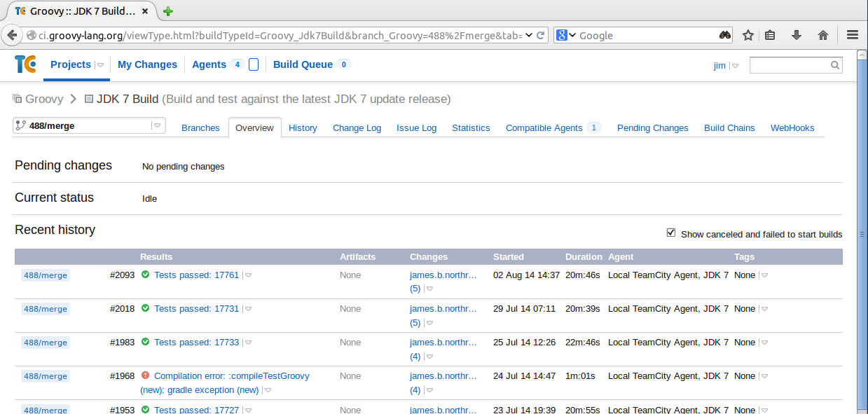
Task: Open a new browser tab with plus icon
Action: 168,11
